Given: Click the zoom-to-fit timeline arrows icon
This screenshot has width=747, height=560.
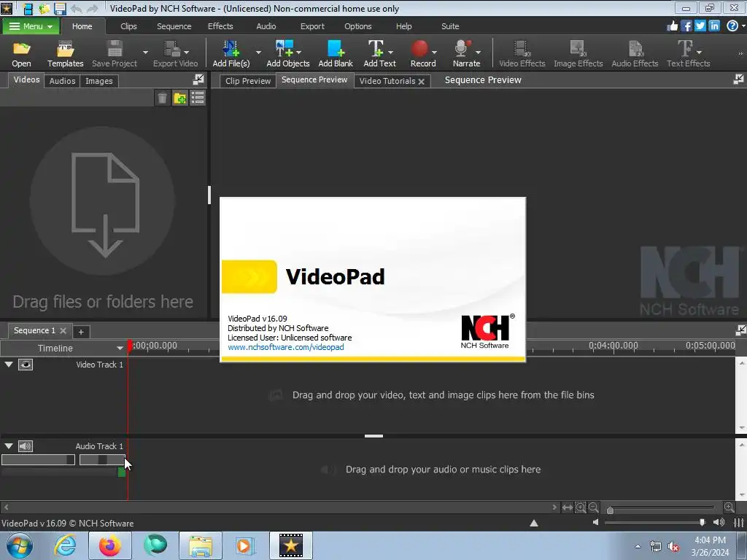Looking at the screenshot, I should [x=567, y=507].
